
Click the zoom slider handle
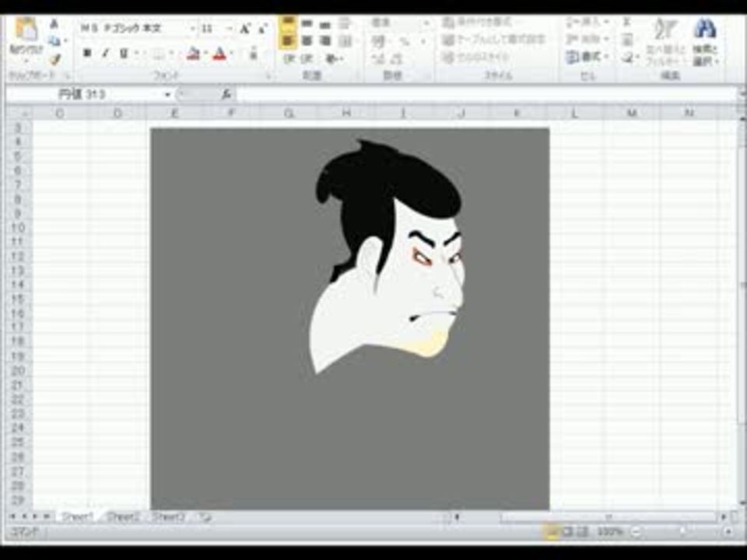coord(682,531)
